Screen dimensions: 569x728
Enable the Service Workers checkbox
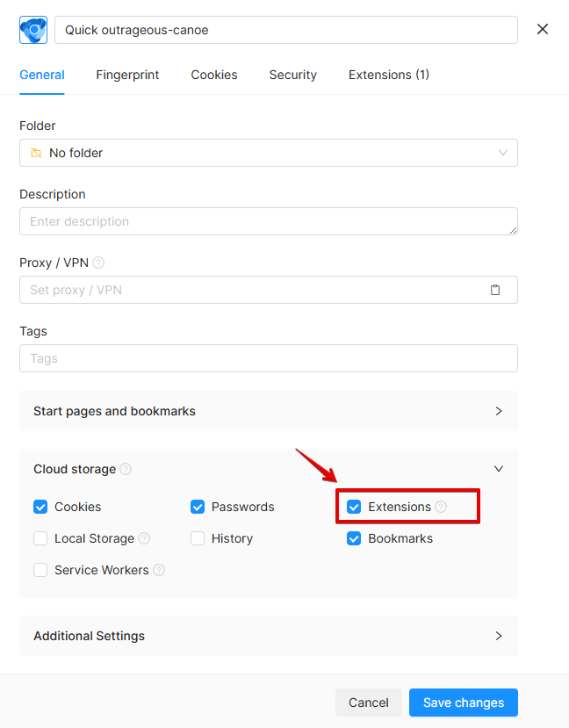coord(40,570)
